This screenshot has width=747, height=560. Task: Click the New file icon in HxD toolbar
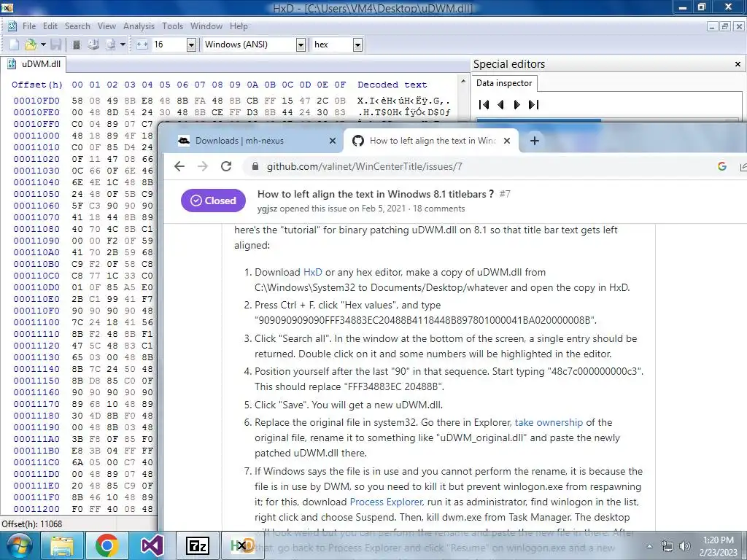click(15, 44)
